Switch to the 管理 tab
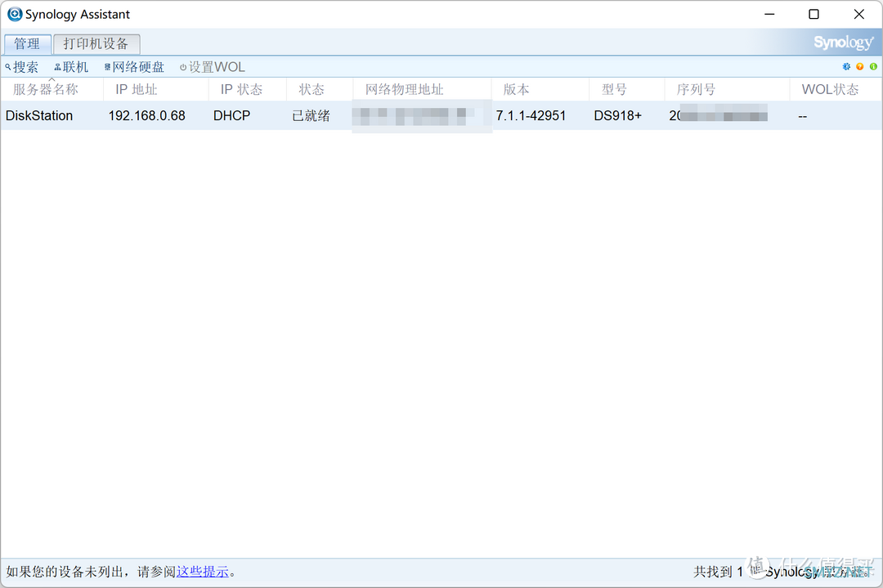Screen dimensions: 883x588 coord(27,44)
